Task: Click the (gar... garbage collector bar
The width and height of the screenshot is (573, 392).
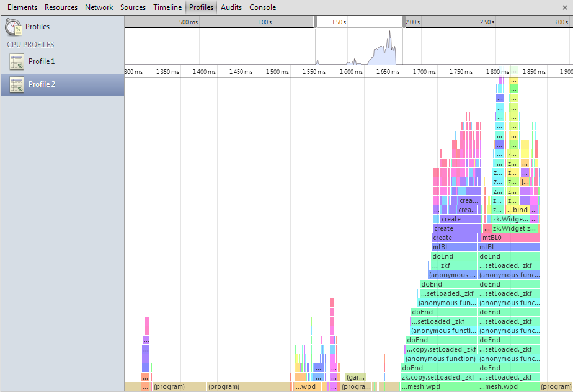Action: [355, 377]
